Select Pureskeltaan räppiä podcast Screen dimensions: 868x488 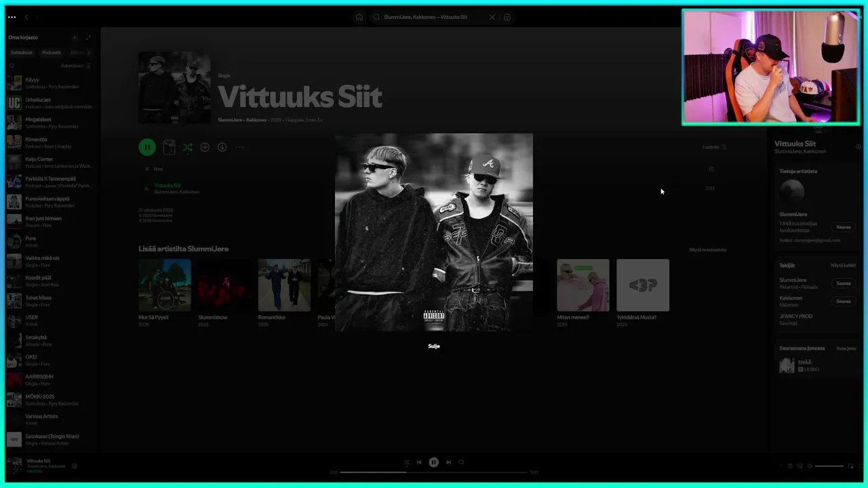(x=50, y=201)
